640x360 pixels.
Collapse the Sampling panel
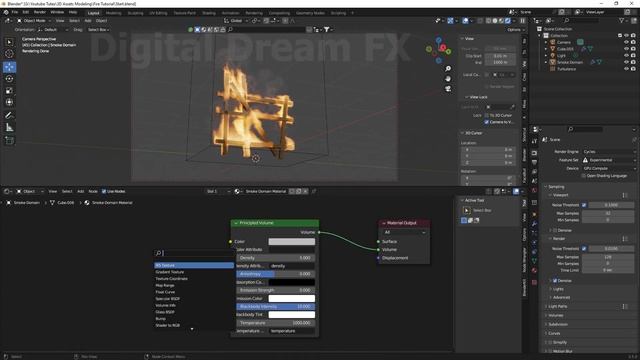(556, 187)
